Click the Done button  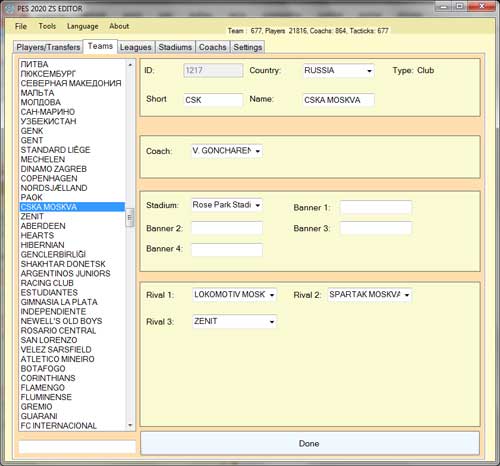tap(310, 443)
